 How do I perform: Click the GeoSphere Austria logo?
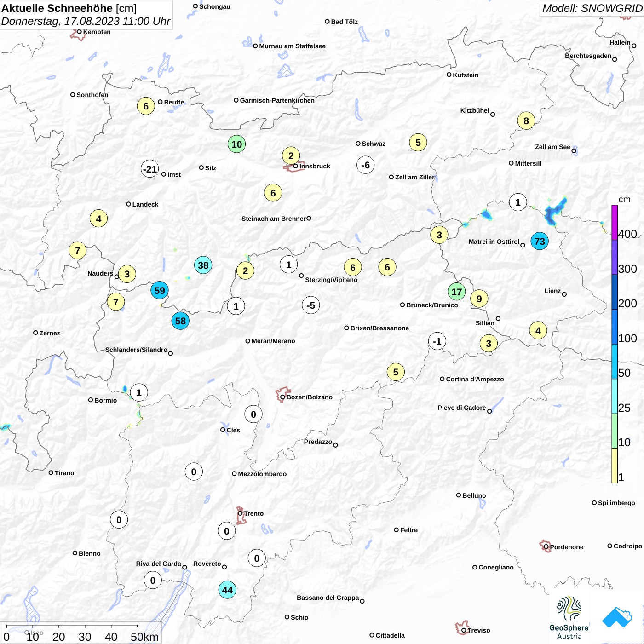pos(569,618)
